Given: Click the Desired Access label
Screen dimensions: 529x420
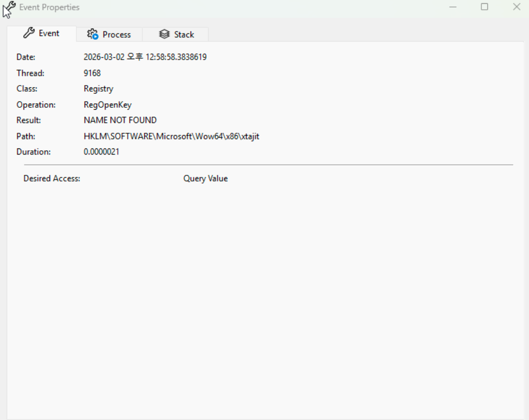Looking at the screenshot, I should click(x=52, y=179).
